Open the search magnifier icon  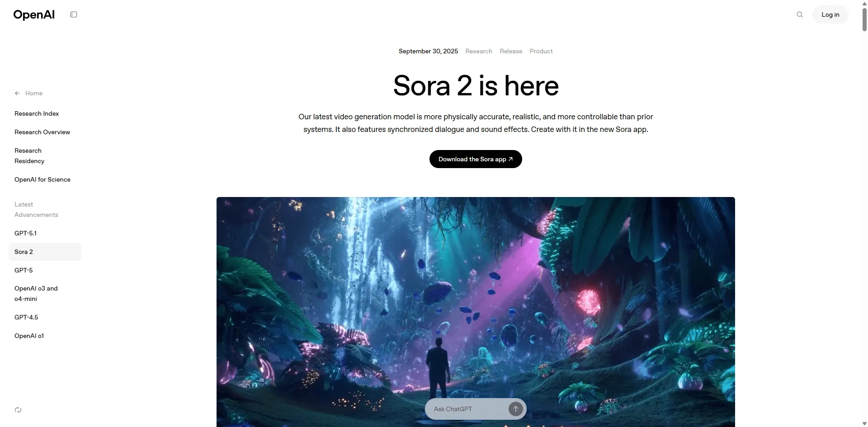pos(800,14)
